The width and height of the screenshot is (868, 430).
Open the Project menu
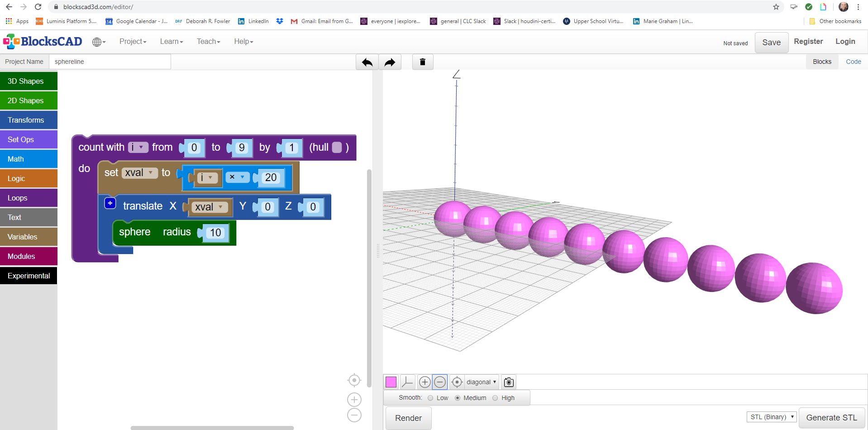pos(133,42)
